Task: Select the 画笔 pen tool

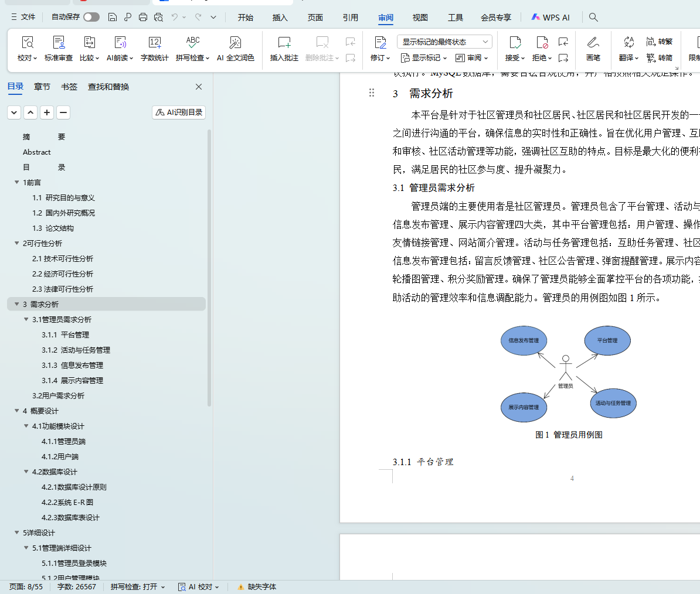Action: 593,43
